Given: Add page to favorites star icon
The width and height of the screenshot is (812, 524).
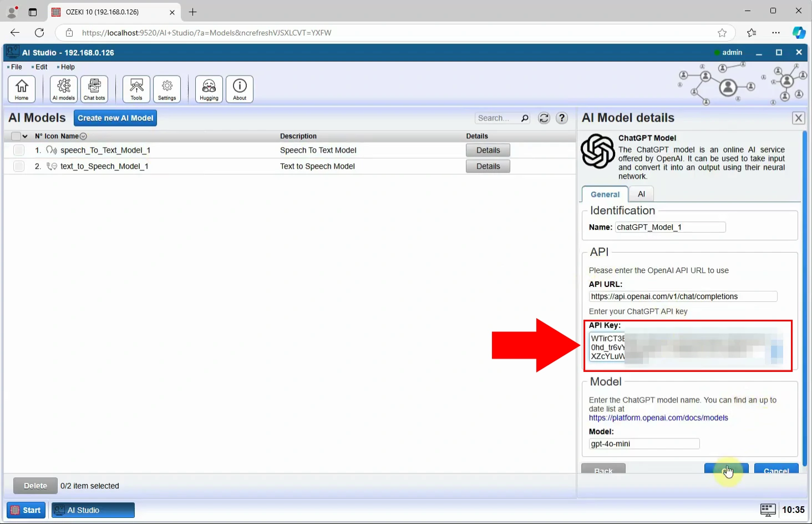Looking at the screenshot, I should [x=722, y=33].
